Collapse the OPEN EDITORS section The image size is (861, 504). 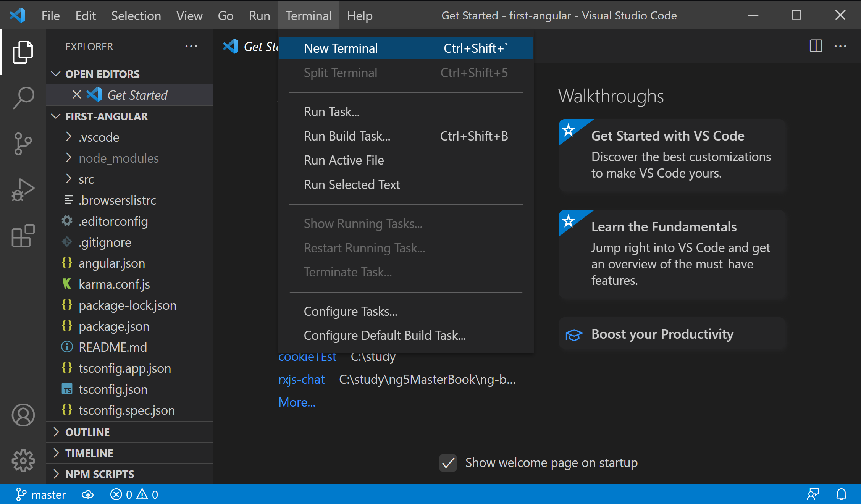pos(102,74)
